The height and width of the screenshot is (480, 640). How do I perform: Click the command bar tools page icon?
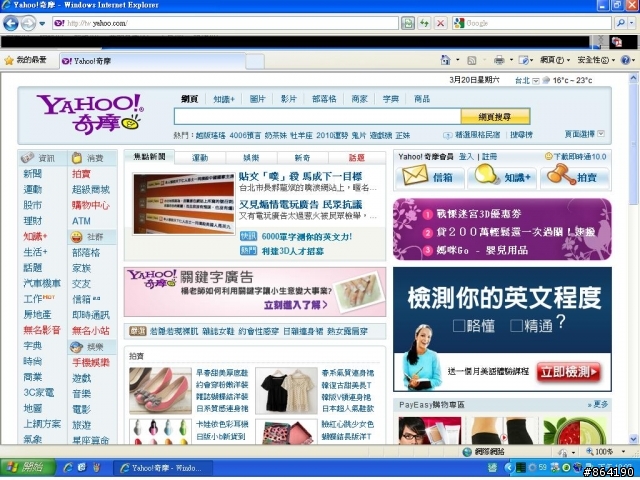coord(523,60)
